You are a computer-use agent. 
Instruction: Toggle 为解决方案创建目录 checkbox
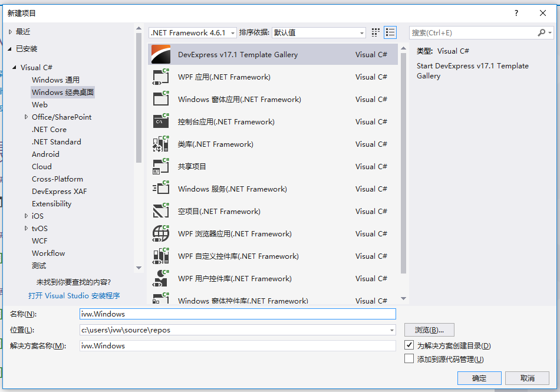click(409, 345)
